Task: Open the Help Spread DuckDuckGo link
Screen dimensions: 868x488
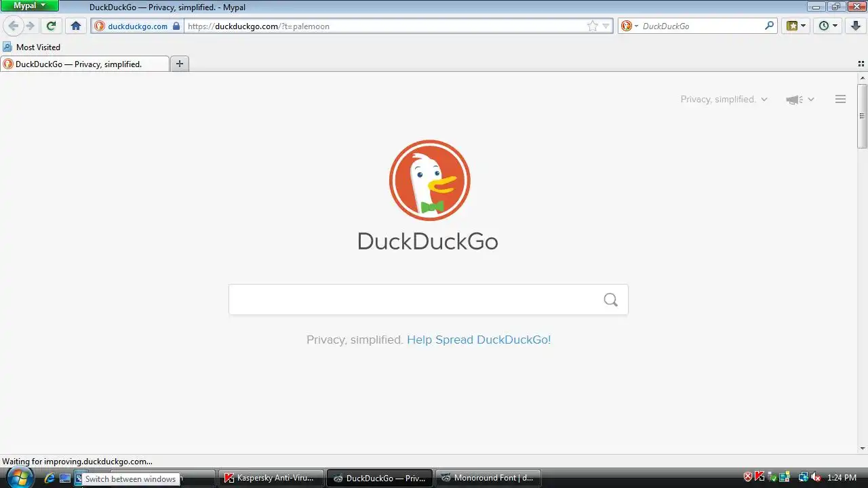Action: point(479,340)
